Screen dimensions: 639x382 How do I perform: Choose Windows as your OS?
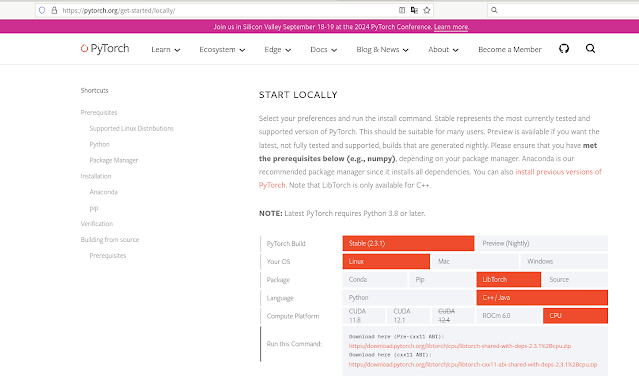click(x=564, y=261)
